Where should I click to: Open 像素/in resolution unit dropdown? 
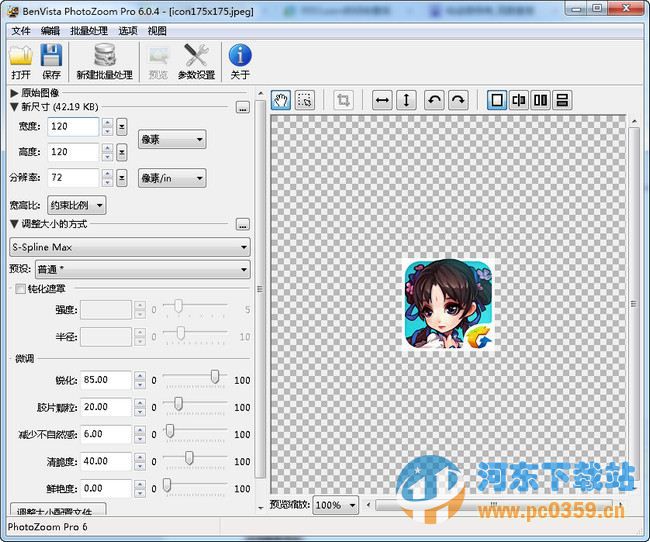pos(172,178)
